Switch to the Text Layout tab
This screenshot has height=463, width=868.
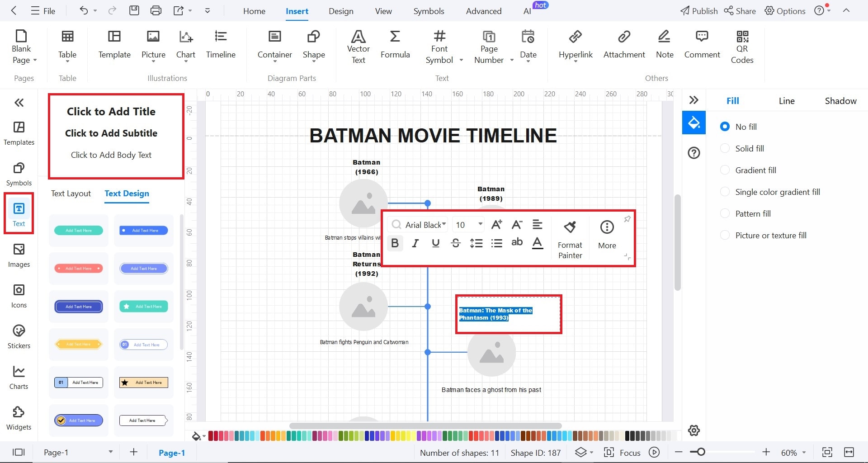point(71,194)
